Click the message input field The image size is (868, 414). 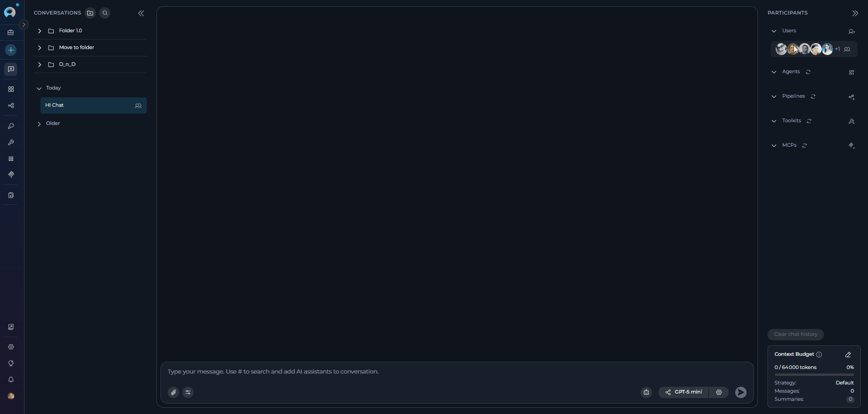457,372
